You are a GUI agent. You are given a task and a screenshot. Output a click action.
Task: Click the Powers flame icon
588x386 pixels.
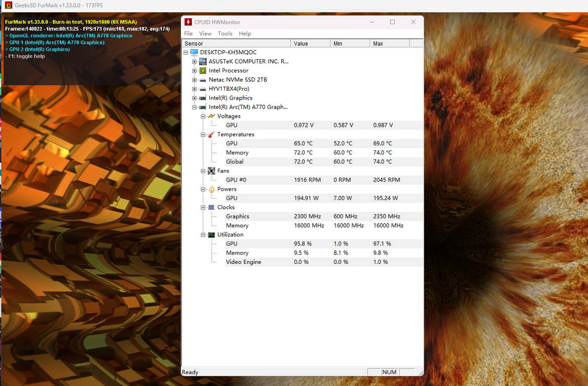coord(212,189)
